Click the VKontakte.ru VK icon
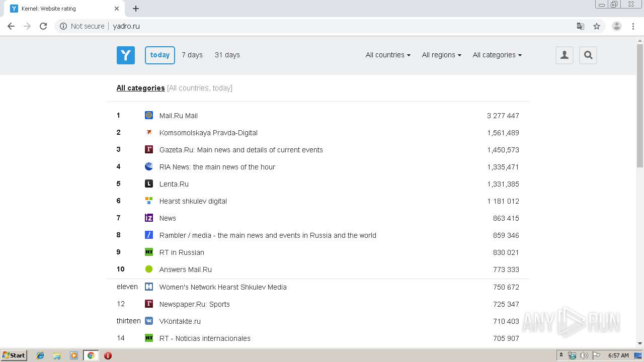 [149, 321]
